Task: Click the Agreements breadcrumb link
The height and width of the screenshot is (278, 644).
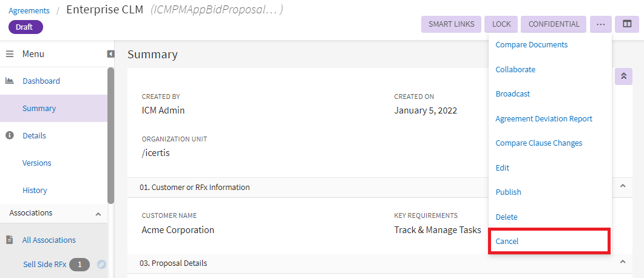Action: click(x=29, y=10)
